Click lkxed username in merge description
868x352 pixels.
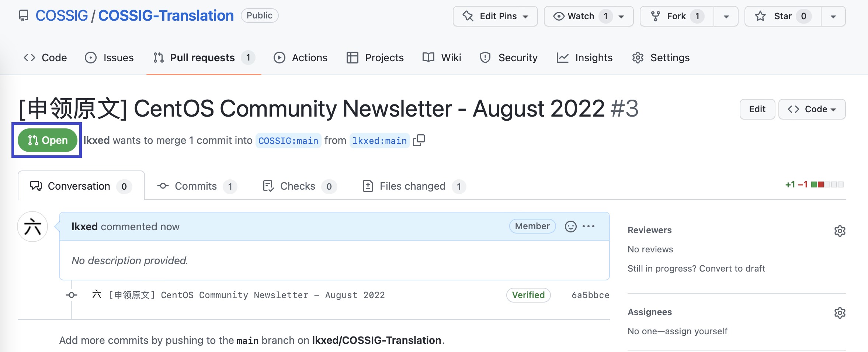97,140
